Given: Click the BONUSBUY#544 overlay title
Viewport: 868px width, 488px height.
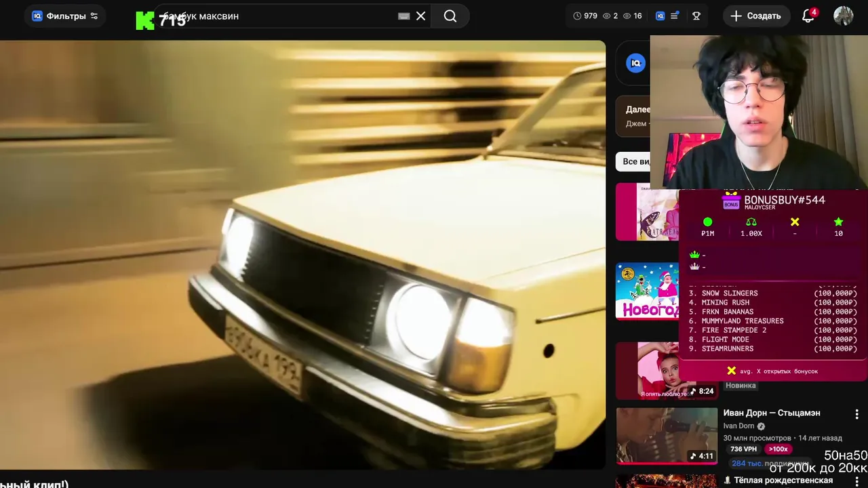Looking at the screenshot, I should 785,199.
